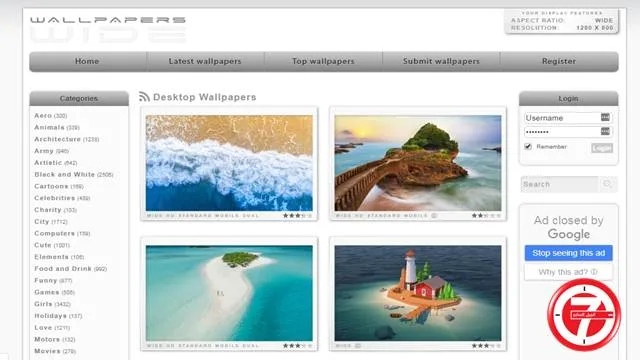Open the Holidays category

[x=58, y=316]
